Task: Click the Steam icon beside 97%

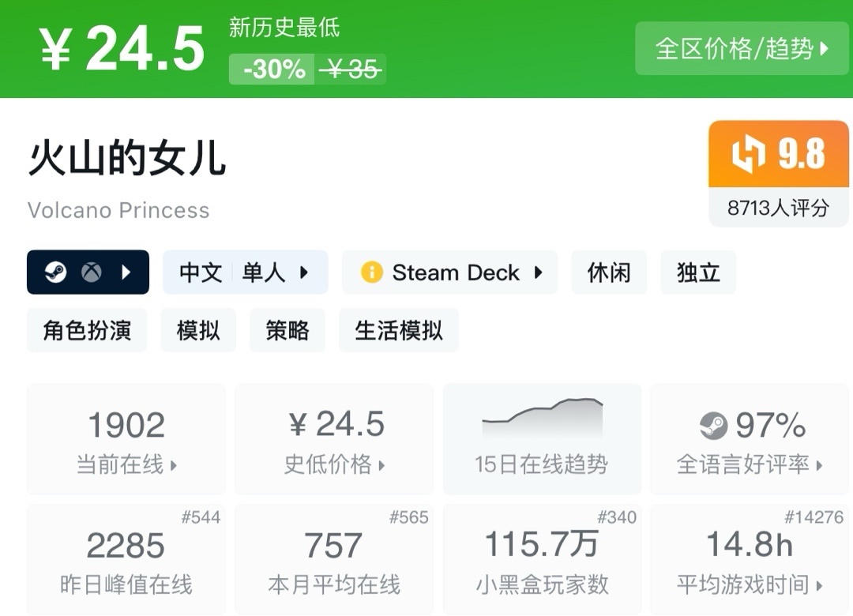Action: (x=713, y=426)
